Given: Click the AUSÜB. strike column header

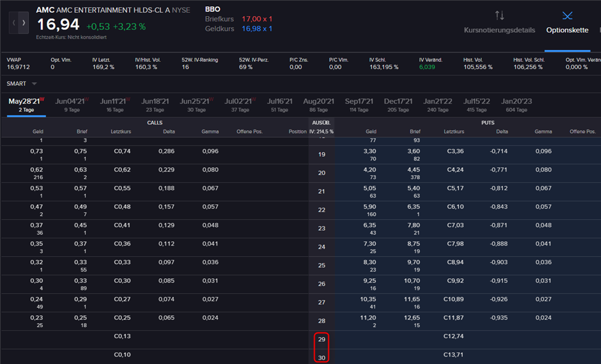Looking at the screenshot, I should click(321, 123).
